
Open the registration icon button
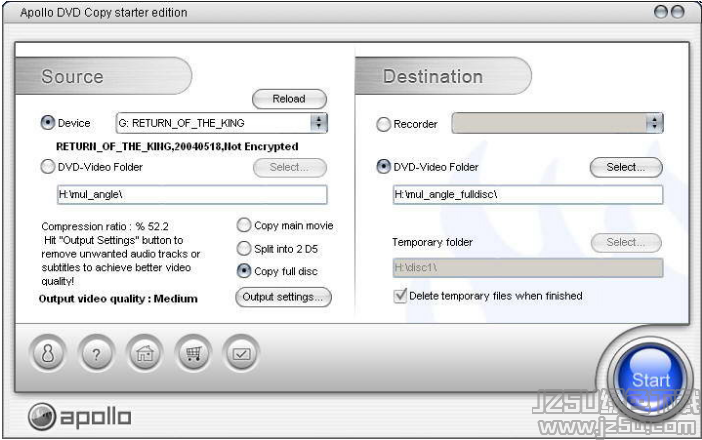[48, 354]
